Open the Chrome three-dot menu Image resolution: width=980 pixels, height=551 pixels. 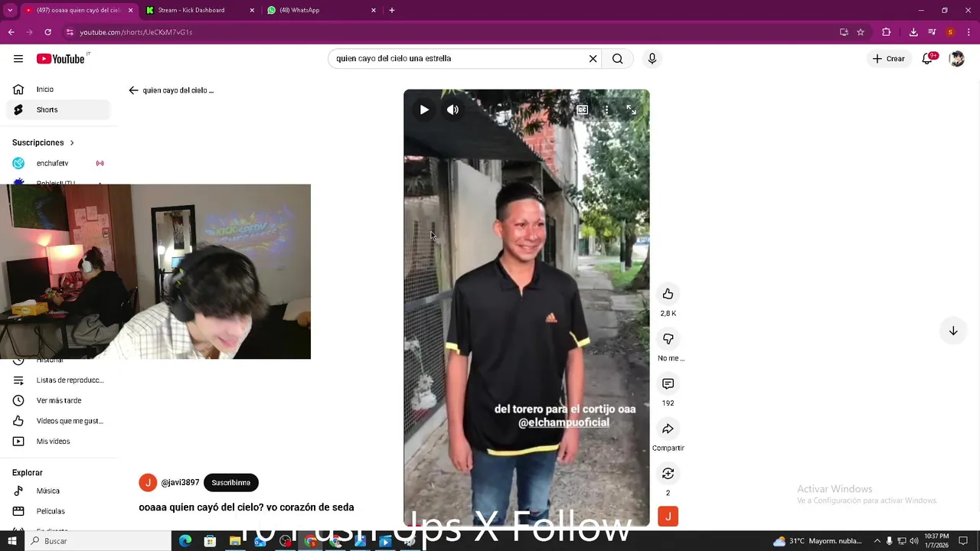[969, 32]
